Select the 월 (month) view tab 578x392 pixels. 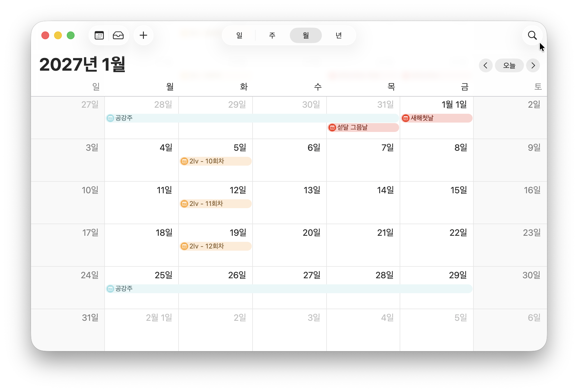306,35
